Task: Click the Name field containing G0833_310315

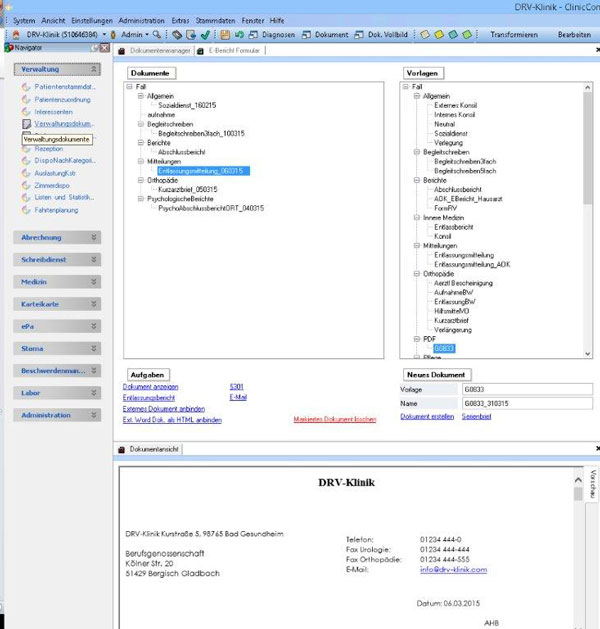Action: [527, 404]
